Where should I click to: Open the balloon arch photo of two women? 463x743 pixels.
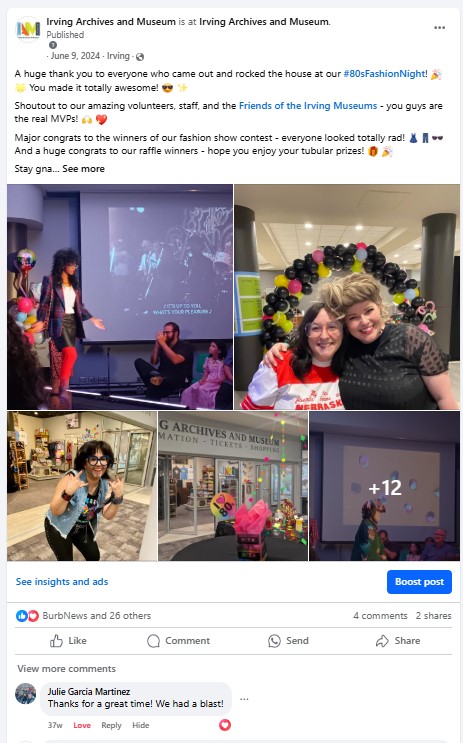pos(347,297)
